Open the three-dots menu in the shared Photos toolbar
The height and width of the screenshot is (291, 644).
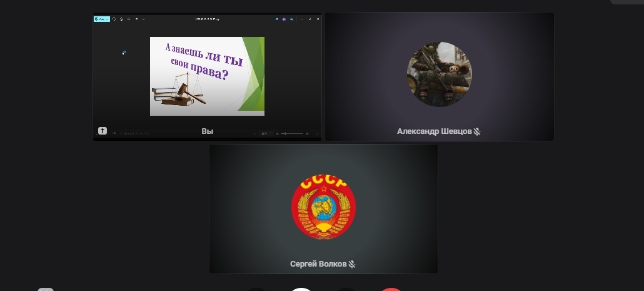pyautogui.click(x=143, y=19)
